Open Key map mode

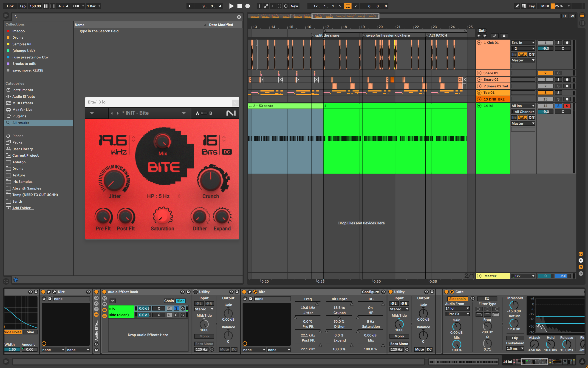pyautogui.click(x=531, y=6)
